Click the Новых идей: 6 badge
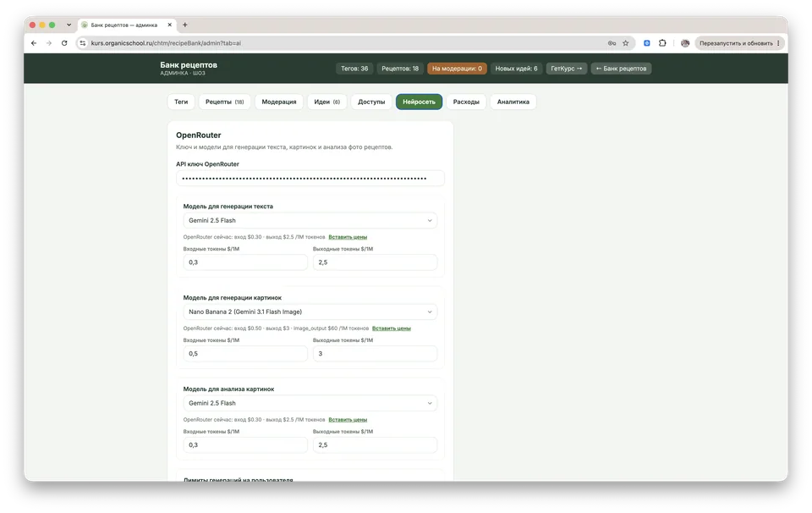Image resolution: width=812 pixels, height=513 pixels. 516,69
